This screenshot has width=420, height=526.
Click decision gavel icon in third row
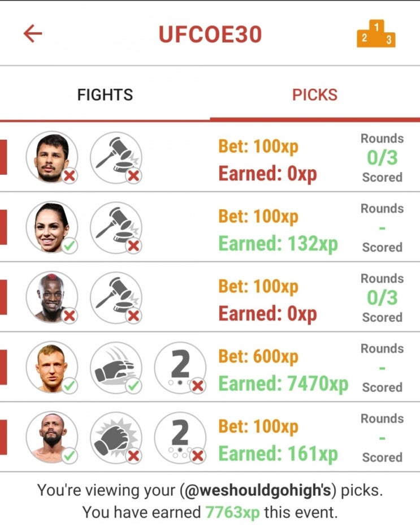point(116,297)
